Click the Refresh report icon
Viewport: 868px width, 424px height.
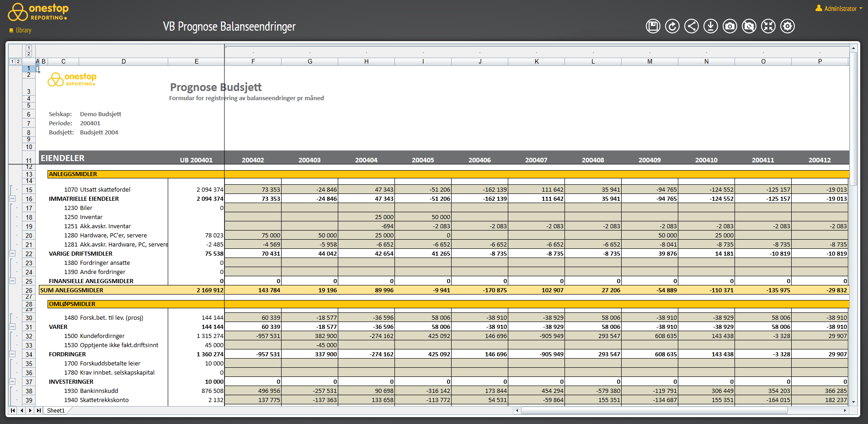672,26
